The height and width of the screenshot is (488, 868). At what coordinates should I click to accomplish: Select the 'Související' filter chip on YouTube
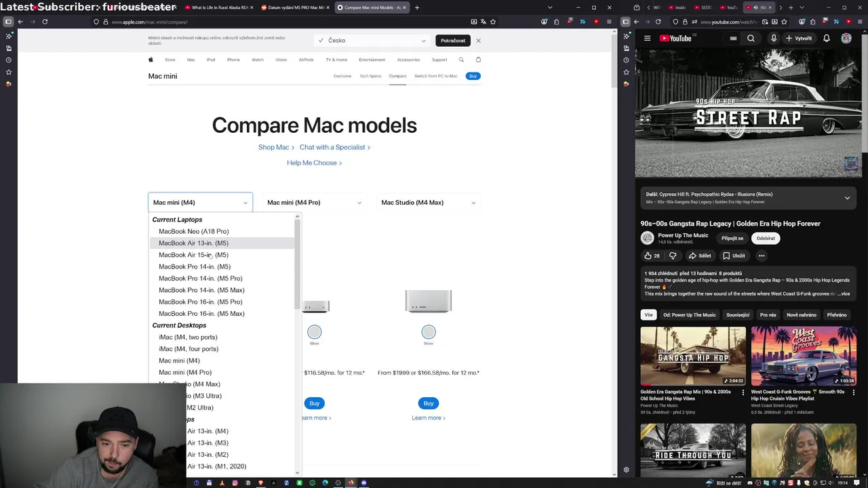(738, 315)
